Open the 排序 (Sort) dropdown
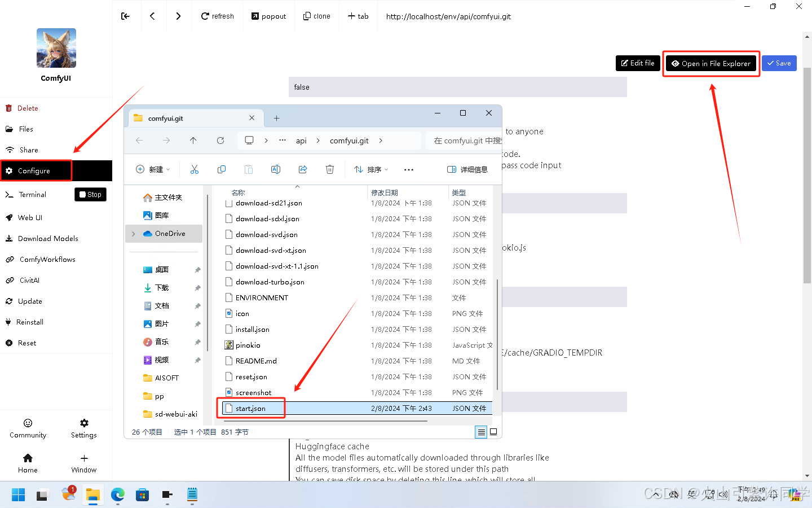812x508 pixels. [371, 169]
